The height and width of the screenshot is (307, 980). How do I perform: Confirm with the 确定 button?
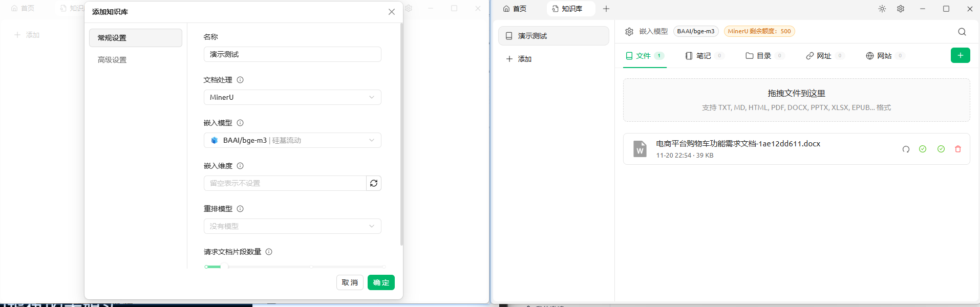pyautogui.click(x=381, y=282)
